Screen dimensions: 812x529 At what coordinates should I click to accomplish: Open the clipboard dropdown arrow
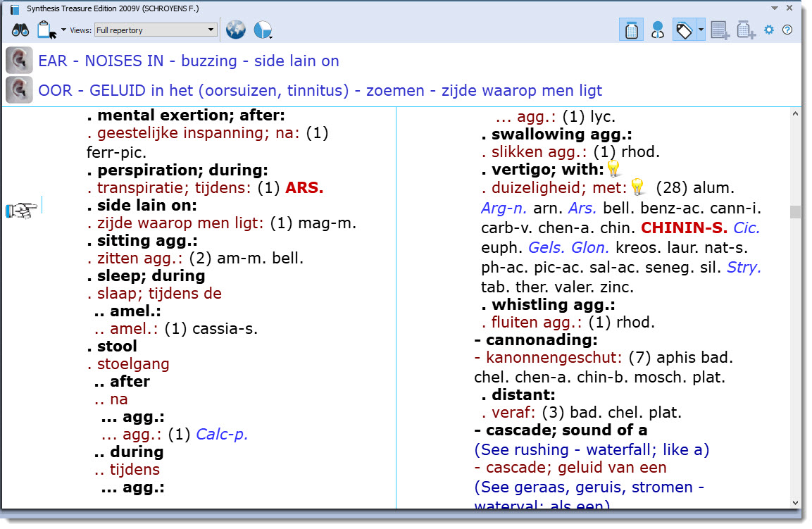pyautogui.click(x=63, y=30)
